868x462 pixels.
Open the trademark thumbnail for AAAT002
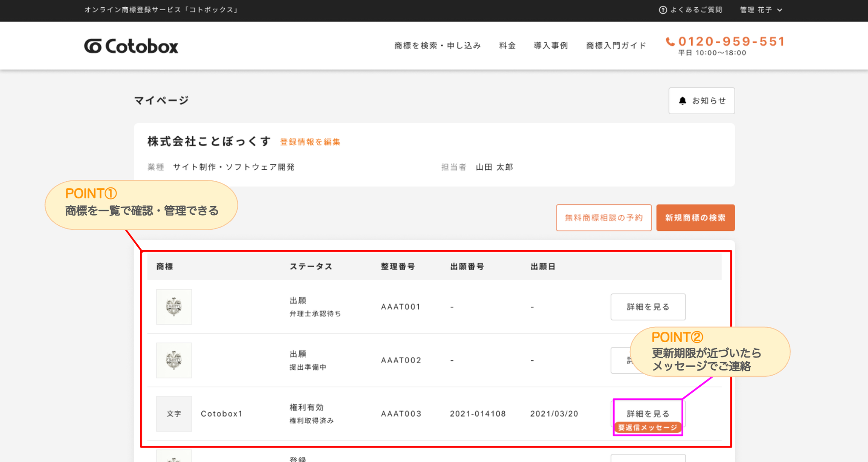tap(174, 360)
